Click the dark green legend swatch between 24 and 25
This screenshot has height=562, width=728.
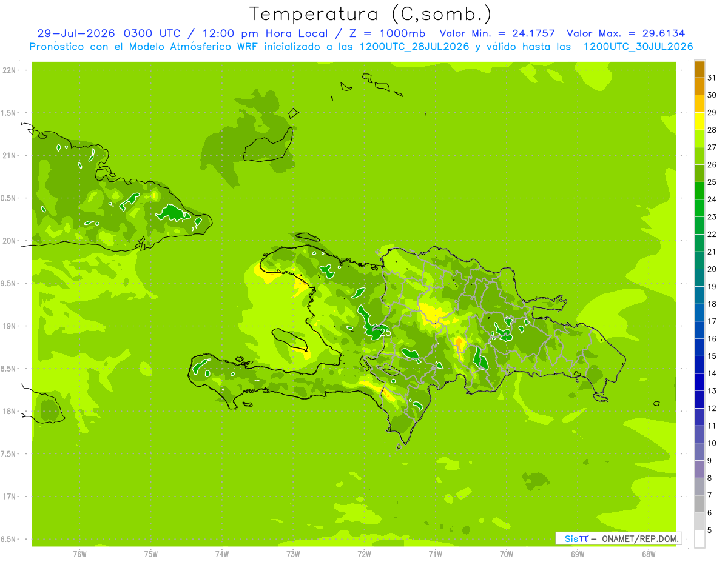699,190
